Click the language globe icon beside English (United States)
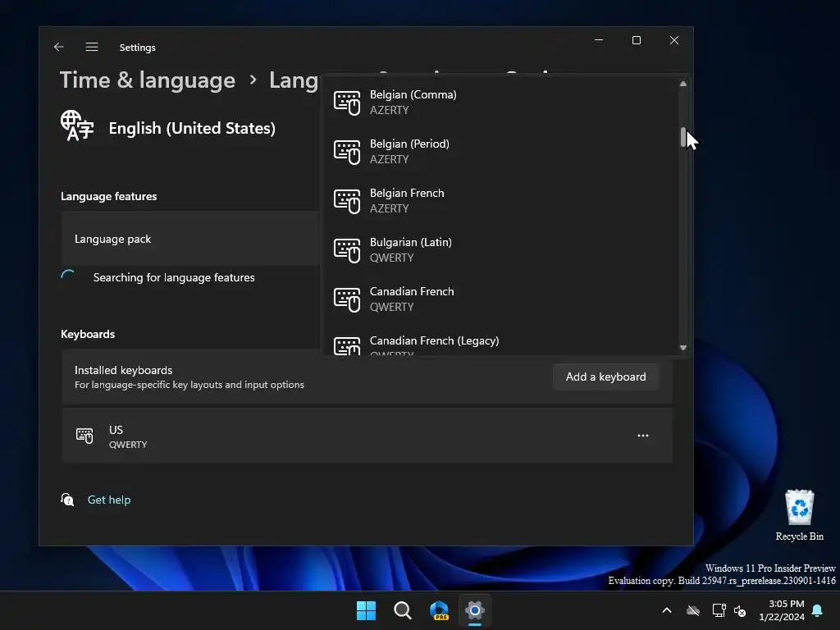 coord(77,126)
